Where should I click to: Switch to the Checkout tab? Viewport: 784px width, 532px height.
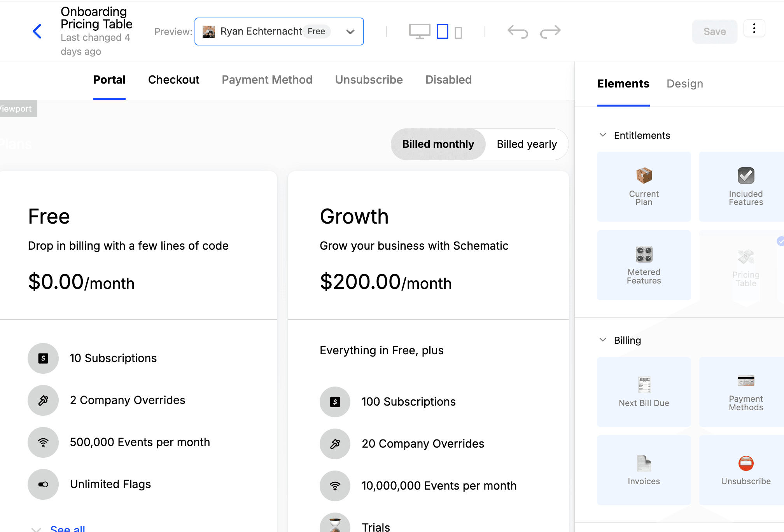[x=173, y=80]
